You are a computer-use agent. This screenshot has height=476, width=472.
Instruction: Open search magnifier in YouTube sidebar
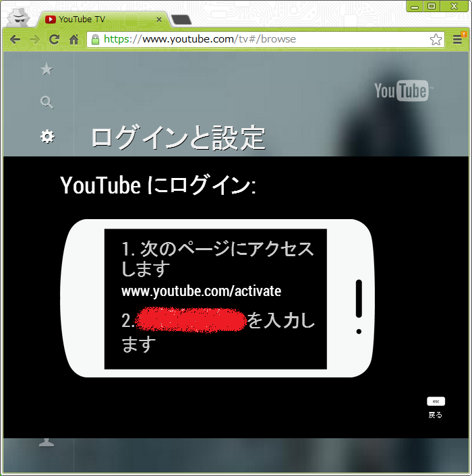tap(47, 102)
